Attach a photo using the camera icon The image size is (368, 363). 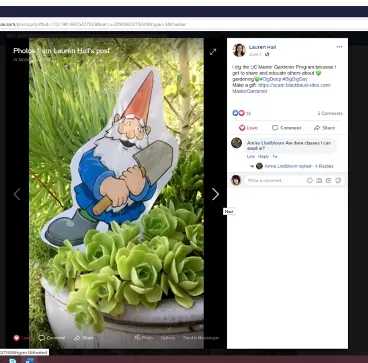[x=319, y=180]
